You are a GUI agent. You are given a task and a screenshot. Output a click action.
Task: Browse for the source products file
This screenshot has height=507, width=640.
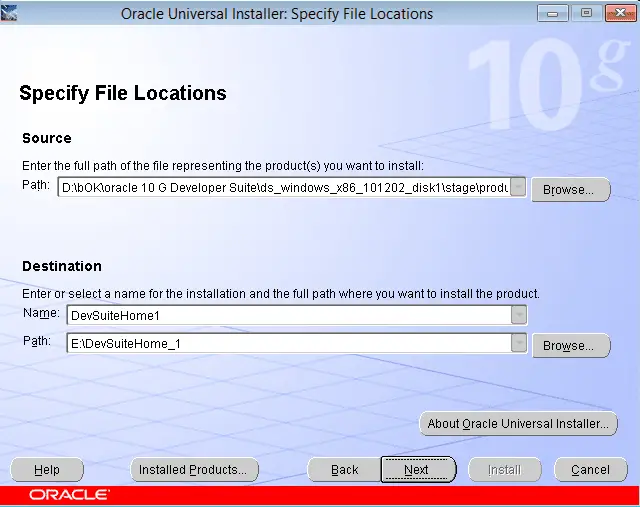(571, 189)
